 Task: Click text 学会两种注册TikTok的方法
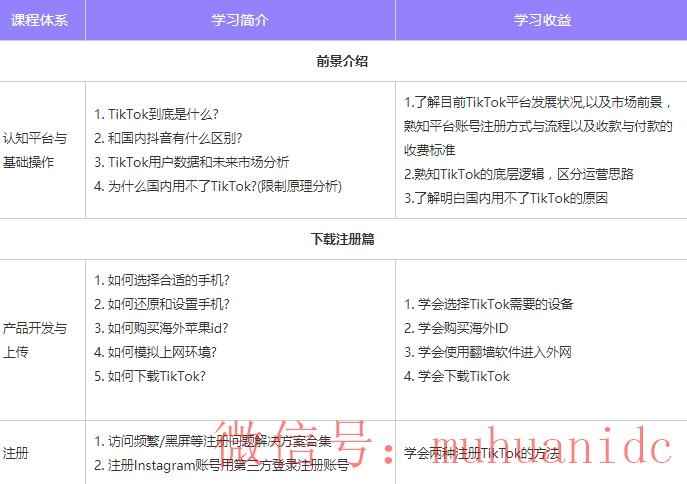[x=482, y=453]
